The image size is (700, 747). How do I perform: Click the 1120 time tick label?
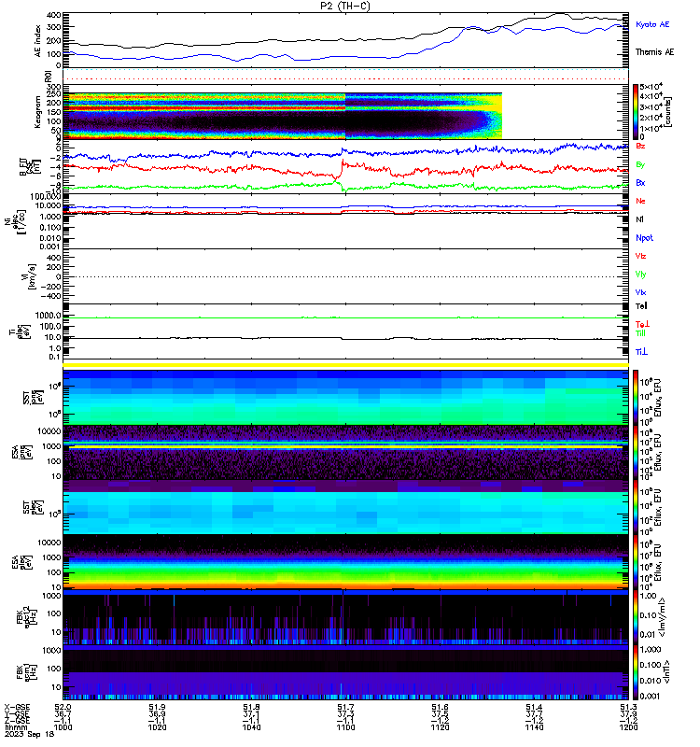(440, 727)
